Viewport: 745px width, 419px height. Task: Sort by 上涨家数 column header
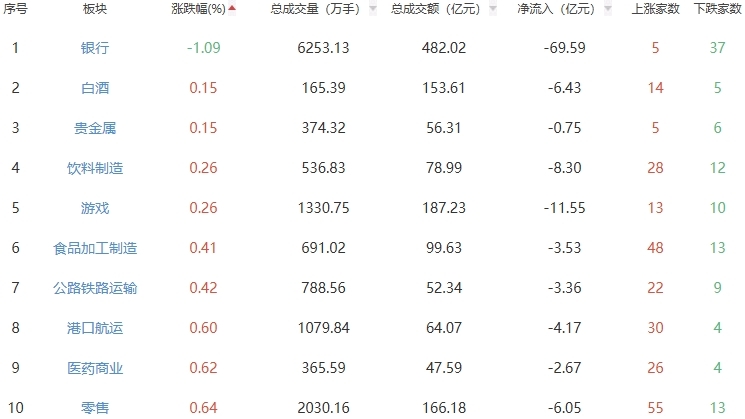click(656, 9)
